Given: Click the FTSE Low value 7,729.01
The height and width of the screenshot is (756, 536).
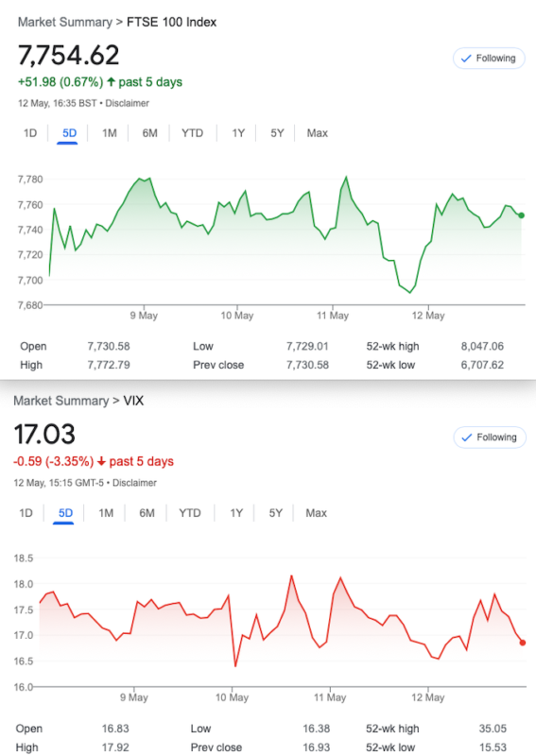Looking at the screenshot, I should (x=307, y=346).
